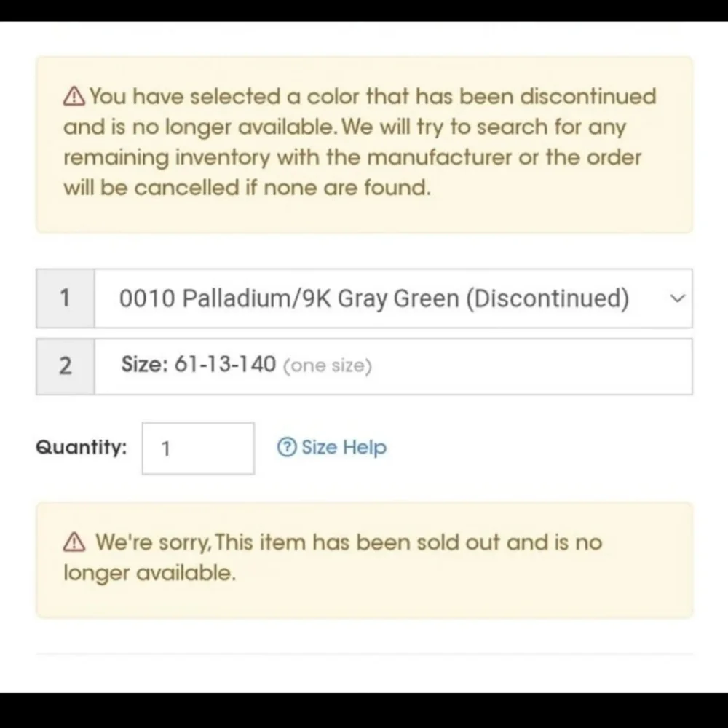Click the number 1 inside quantity field
This screenshot has height=728, width=728.
point(166,449)
